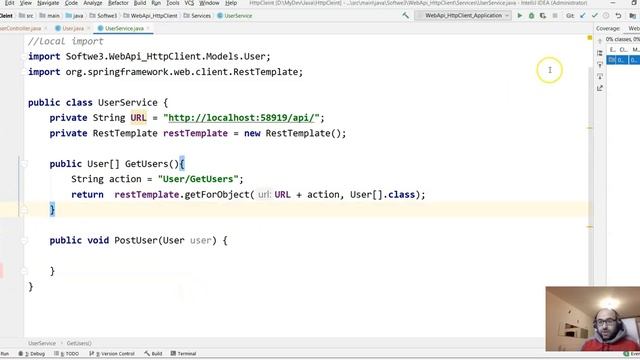
Task: Collapse PostUser method with gutter fold marker
Action: click(x=24, y=241)
